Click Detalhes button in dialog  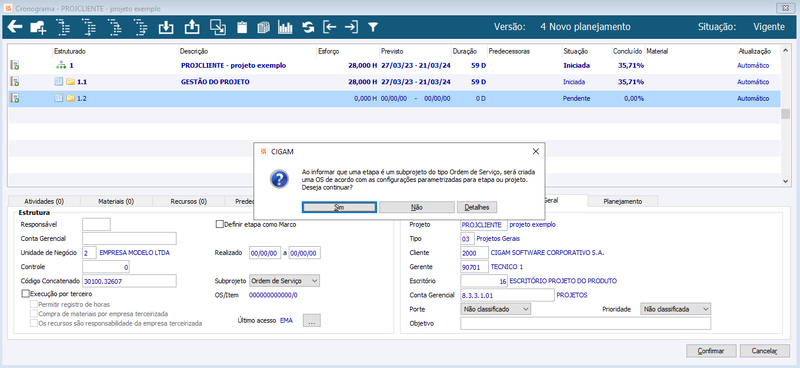(477, 207)
